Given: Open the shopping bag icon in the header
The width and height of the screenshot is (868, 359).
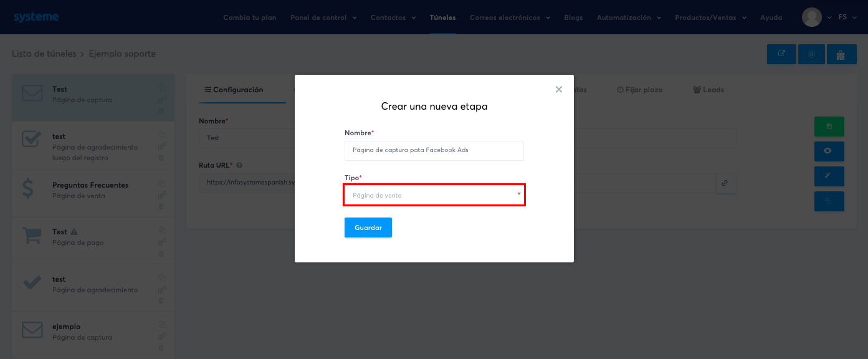Looking at the screenshot, I should pyautogui.click(x=842, y=54).
